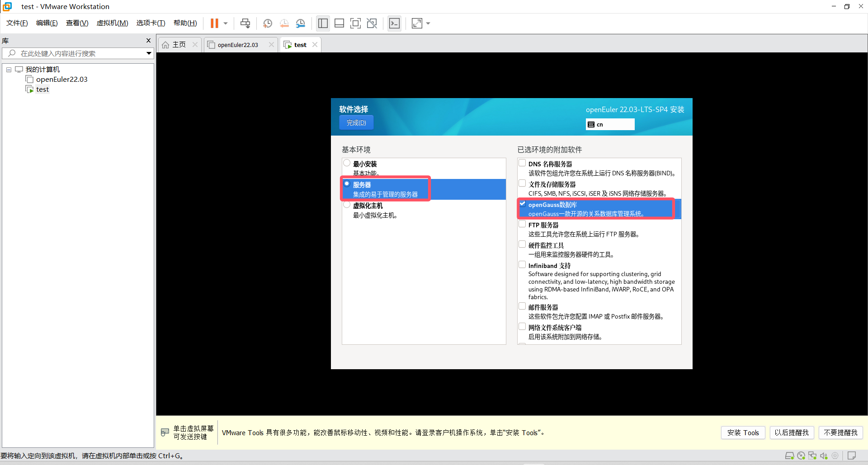This screenshot has width=868, height=465.
Task: Close the openEuler22.03 tab
Action: (271, 44)
